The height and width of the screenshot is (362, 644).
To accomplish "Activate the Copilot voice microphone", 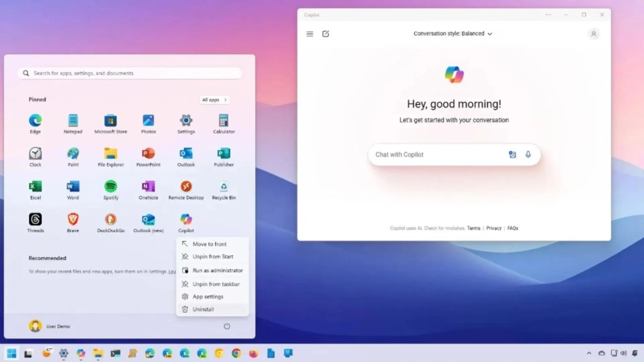I will pyautogui.click(x=528, y=155).
